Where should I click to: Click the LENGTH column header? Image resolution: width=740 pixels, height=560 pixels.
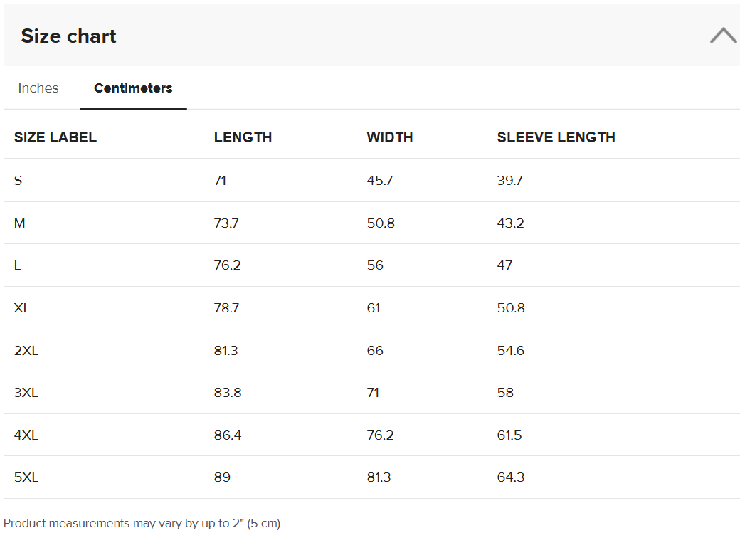(243, 137)
